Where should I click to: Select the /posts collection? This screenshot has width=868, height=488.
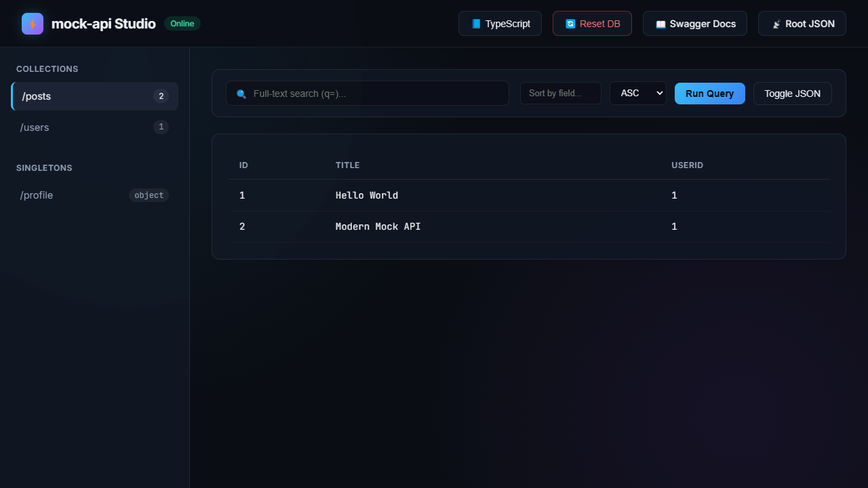[x=95, y=96]
